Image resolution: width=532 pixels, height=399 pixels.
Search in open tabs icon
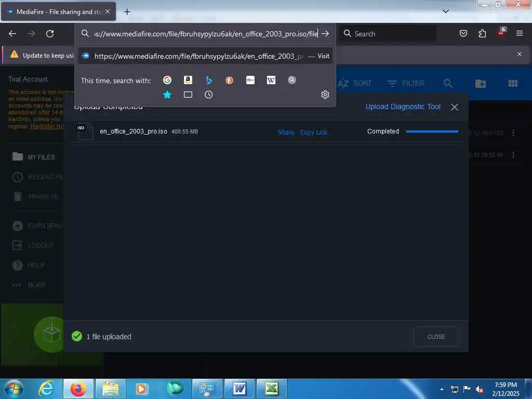click(x=188, y=95)
